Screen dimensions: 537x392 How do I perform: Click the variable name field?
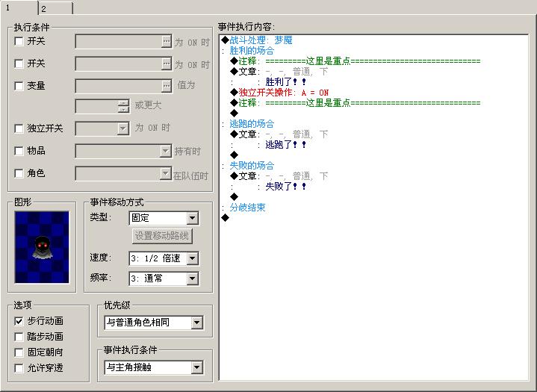click(x=119, y=86)
